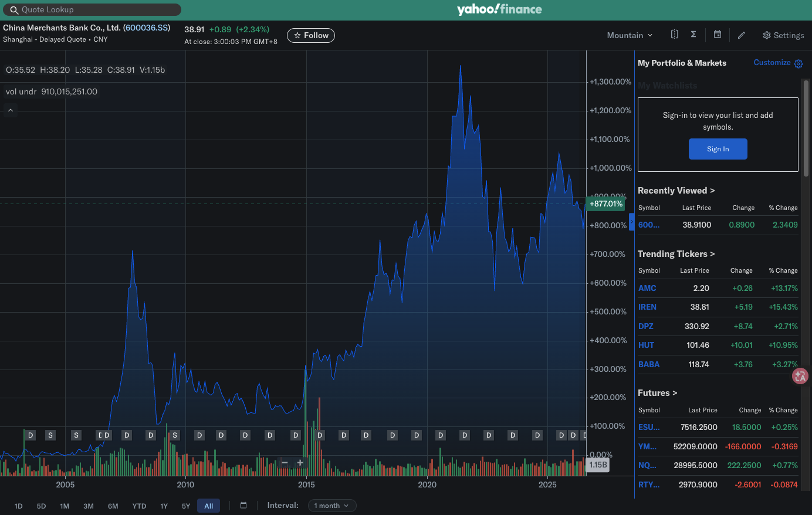Open the Yahoo Finance logo home link
Screen dimensions: 812x515
pyautogui.click(x=499, y=9)
